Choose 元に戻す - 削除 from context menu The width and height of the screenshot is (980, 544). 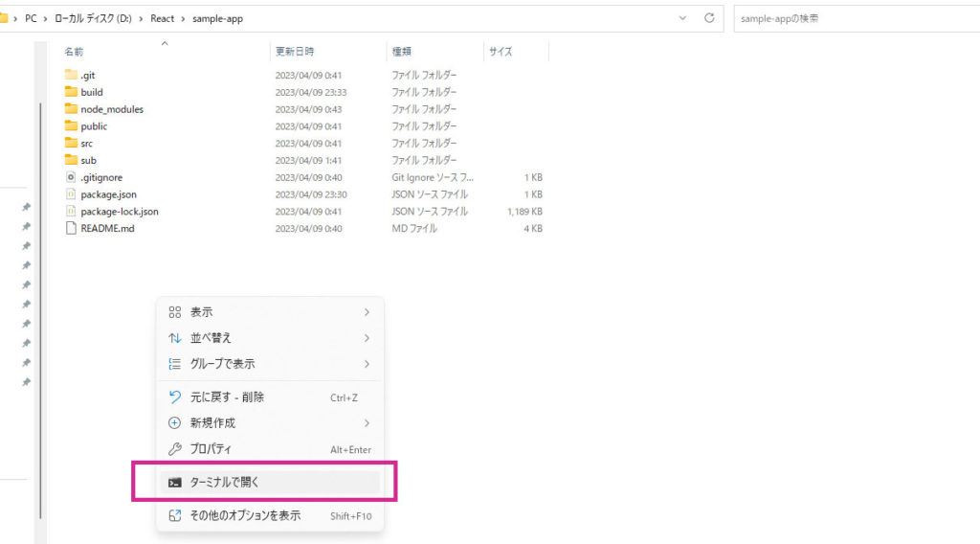point(269,397)
